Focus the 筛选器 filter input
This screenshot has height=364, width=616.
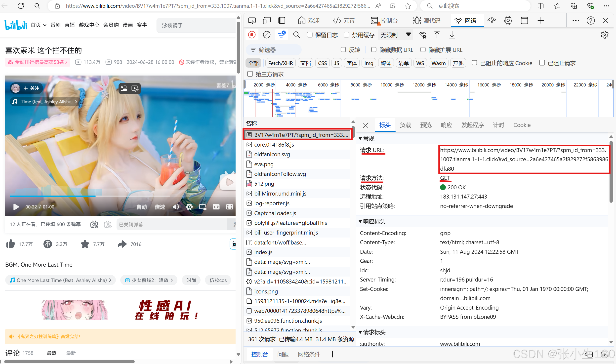(274, 50)
